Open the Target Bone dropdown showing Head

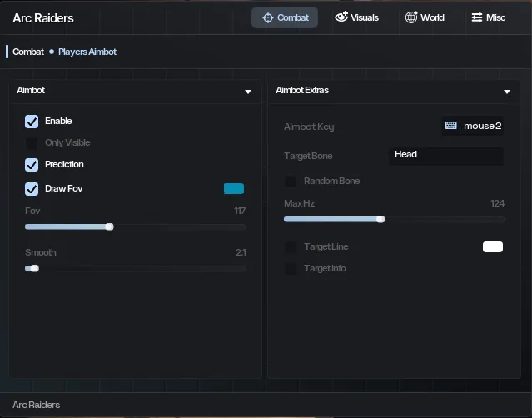click(446, 156)
